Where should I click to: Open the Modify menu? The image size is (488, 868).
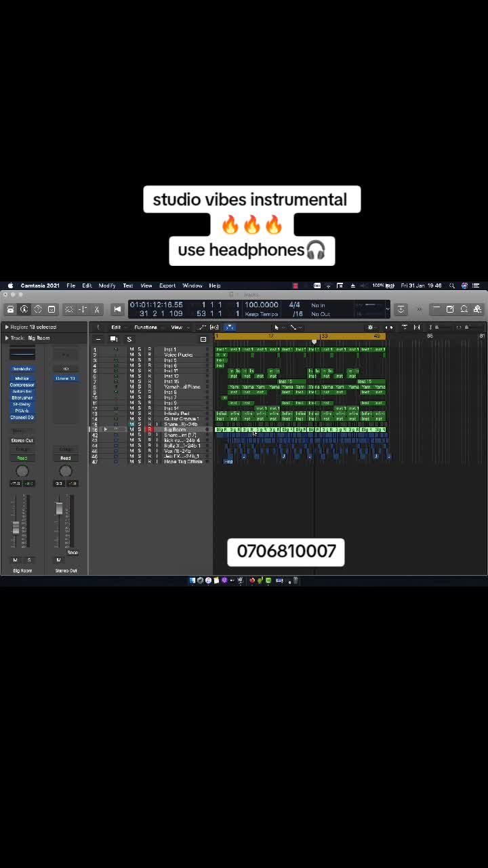click(107, 285)
